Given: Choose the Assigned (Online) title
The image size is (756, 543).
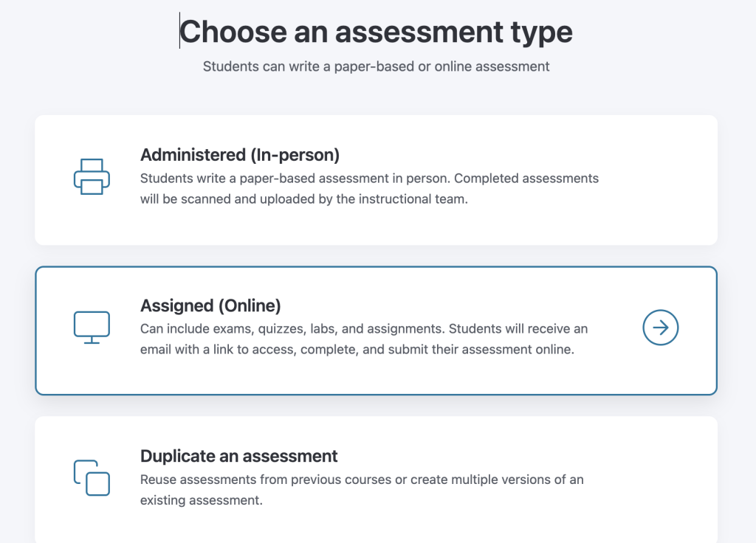Looking at the screenshot, I should point(210,305).
